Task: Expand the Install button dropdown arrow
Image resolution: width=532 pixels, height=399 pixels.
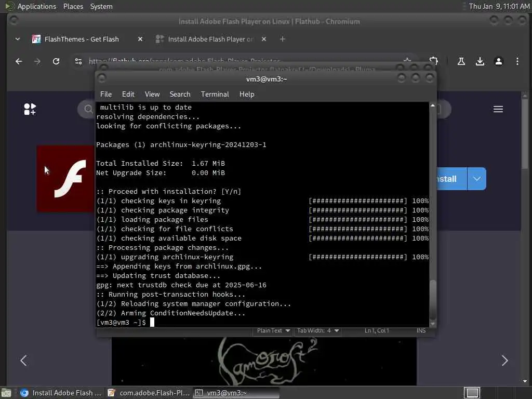Action: tap(477, 179)
